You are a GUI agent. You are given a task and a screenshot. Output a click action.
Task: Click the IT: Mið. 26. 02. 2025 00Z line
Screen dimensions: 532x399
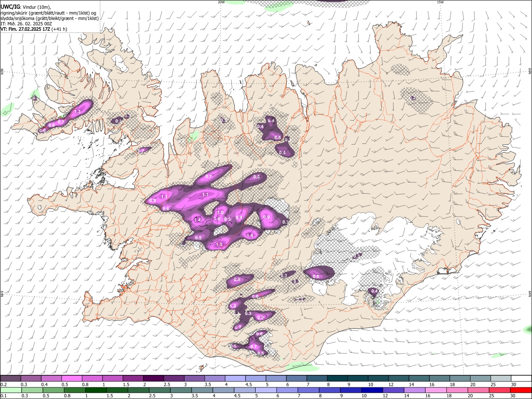tap(26, 24)
